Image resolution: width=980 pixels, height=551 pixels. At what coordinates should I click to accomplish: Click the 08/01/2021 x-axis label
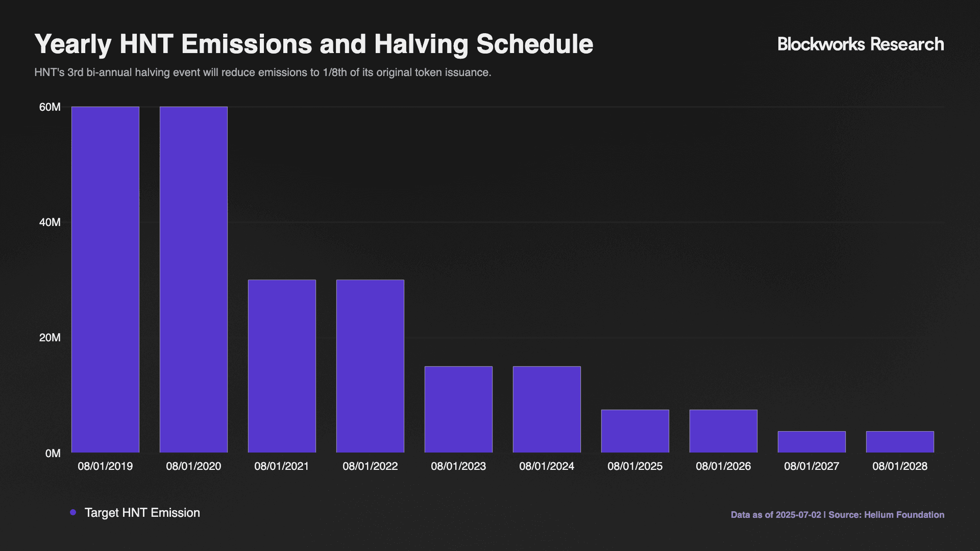[x=282, y=466]
